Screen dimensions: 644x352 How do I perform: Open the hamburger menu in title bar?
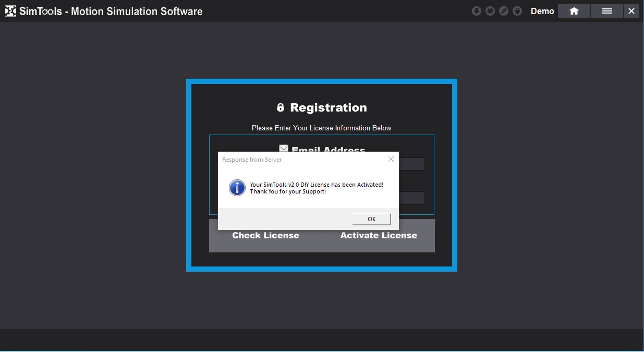click(x=607, y=11)
